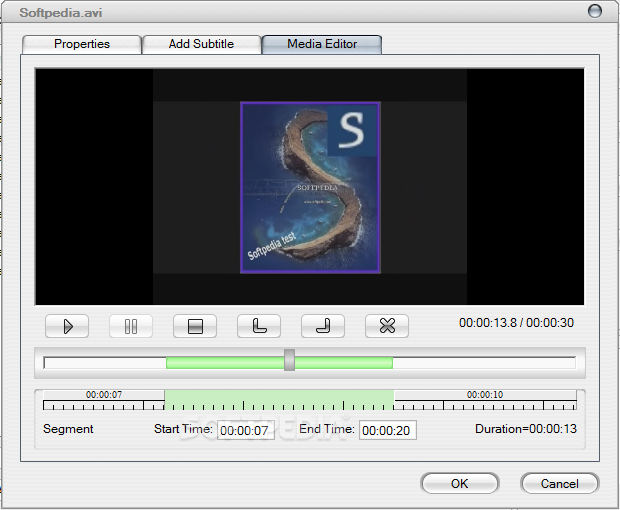Click the 00:00:07 label on timeline ruler
Image resolution: width=620 pixels, height=510 pixels.
[x=104, y=395]
